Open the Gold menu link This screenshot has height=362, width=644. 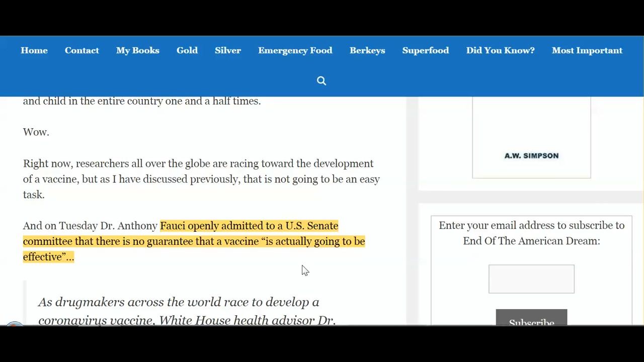[187, 50]
